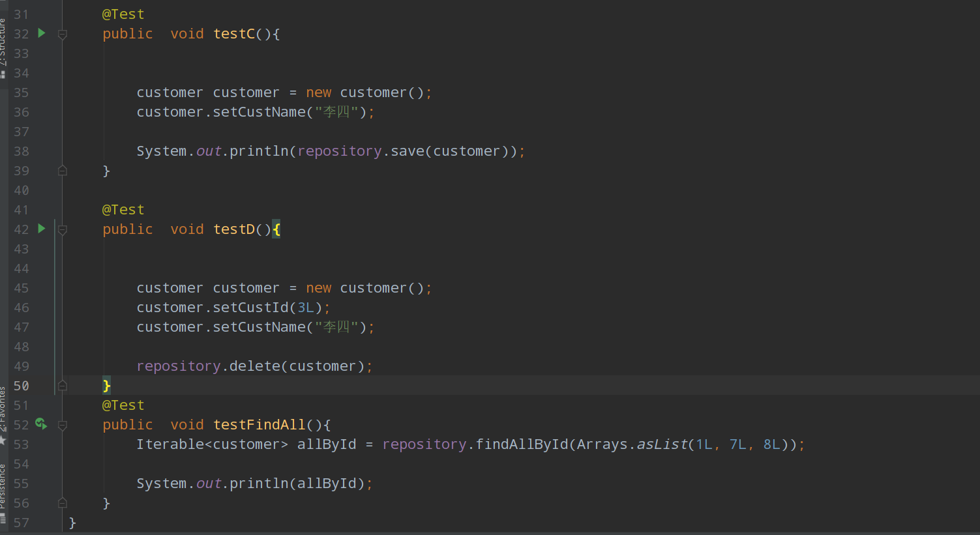Click the Favorites star icon in the sidebar

coord(3,441)
